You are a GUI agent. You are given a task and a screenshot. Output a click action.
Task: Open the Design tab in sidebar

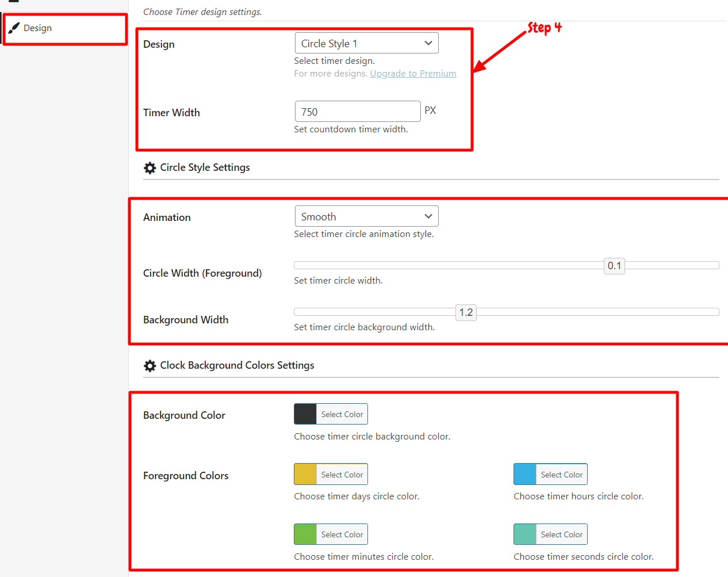[x=64, y=28]
